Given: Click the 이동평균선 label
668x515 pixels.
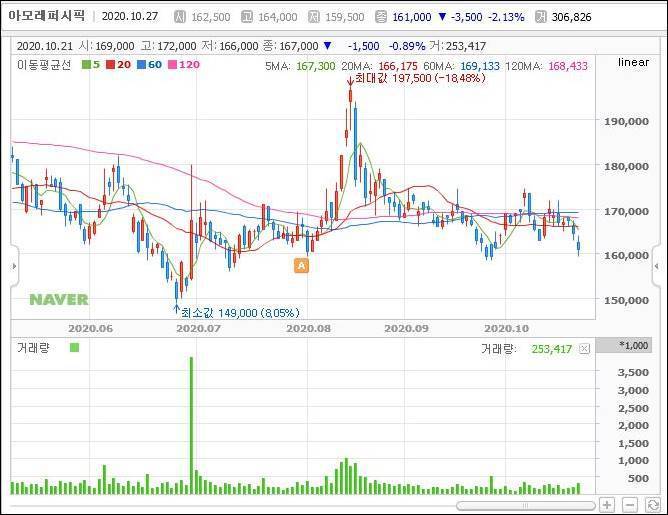Looking at the screenshot, I should 44,65.
